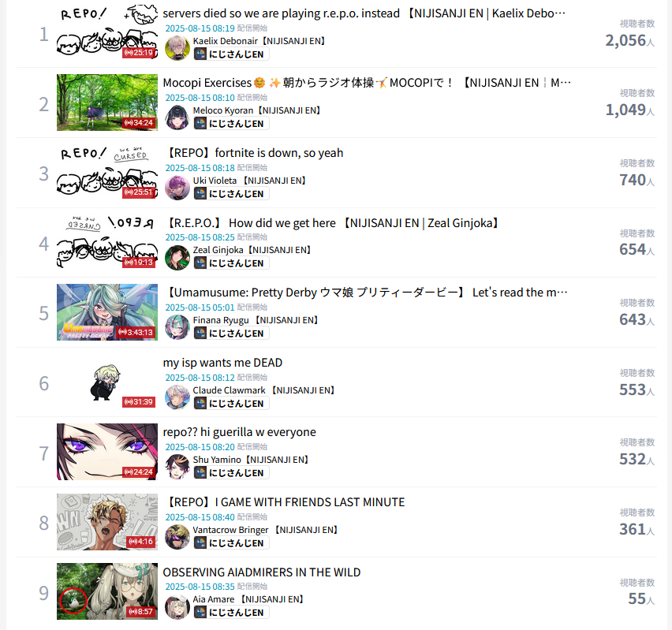The image size is (672, 630).
Task: Open 'OBSERVING AIADMIRERS IN THE WILD' title
Action: tap(261, 572)
